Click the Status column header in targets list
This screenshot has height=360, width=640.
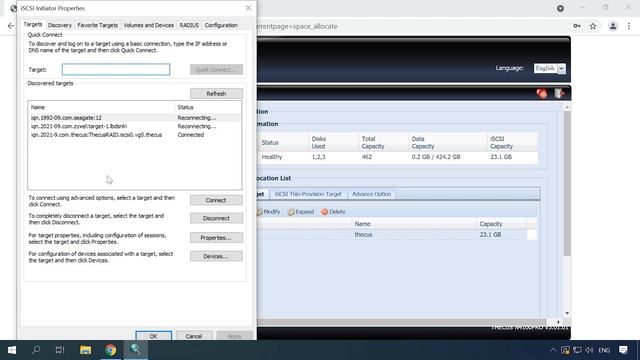click(208, 107)
